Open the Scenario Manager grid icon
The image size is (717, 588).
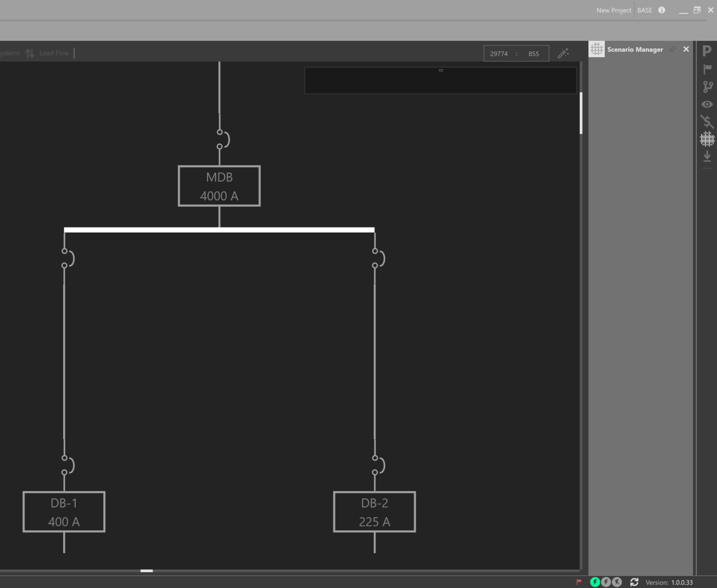pos(707,139)
